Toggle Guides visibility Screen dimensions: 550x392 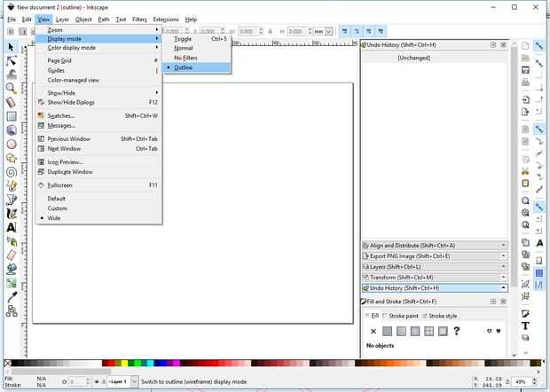point(98,70)
